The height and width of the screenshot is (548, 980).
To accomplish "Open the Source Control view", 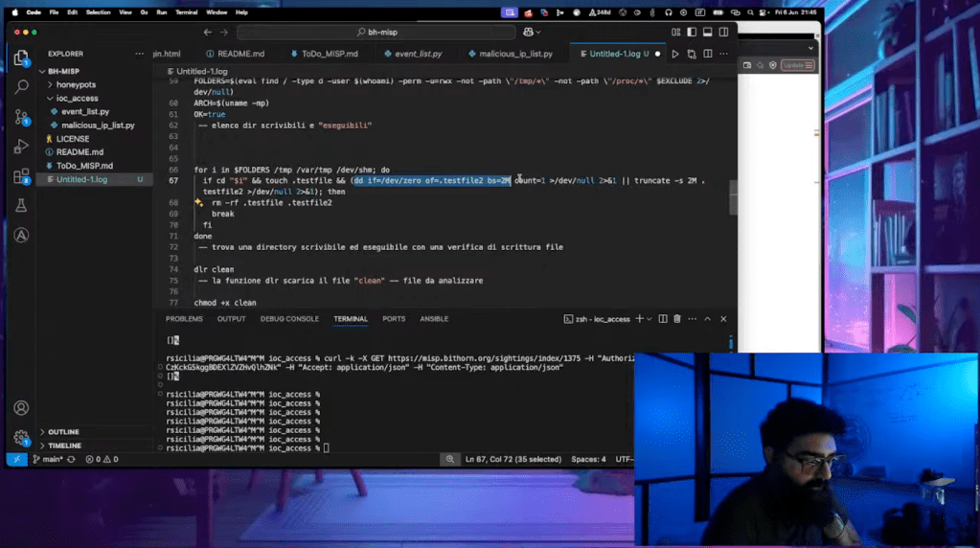I will pyautogui.click(x=21, y=116).
